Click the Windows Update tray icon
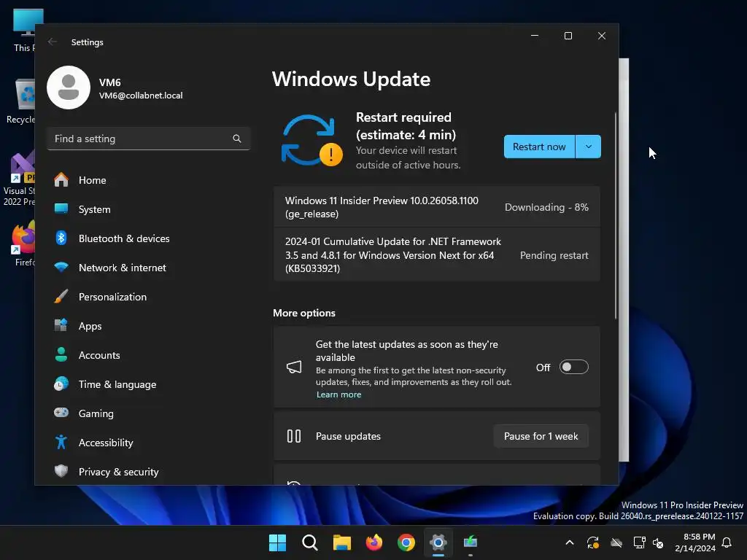Viewport: 747px width, 560px height. (x=593, y=542)
